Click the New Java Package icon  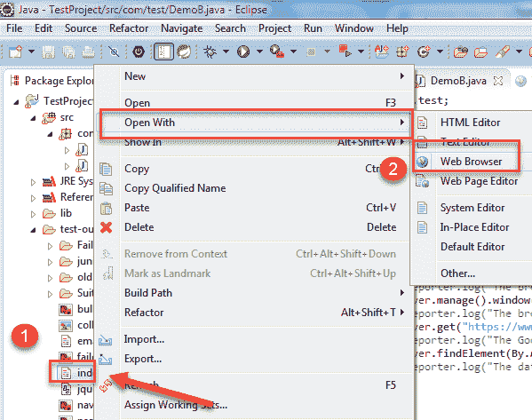pos(402,52)
